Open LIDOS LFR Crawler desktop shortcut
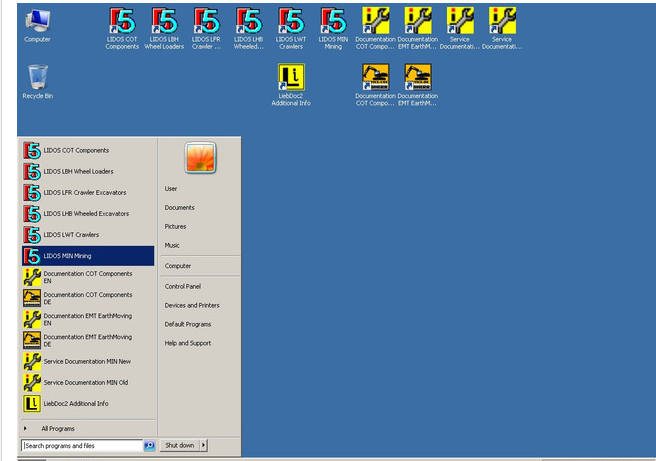 click(x=206, y=28)
